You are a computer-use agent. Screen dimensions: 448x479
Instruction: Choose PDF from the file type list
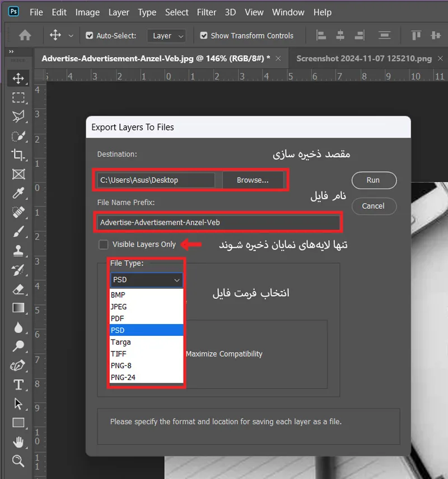pyautogui.click(x=147, y=318)
